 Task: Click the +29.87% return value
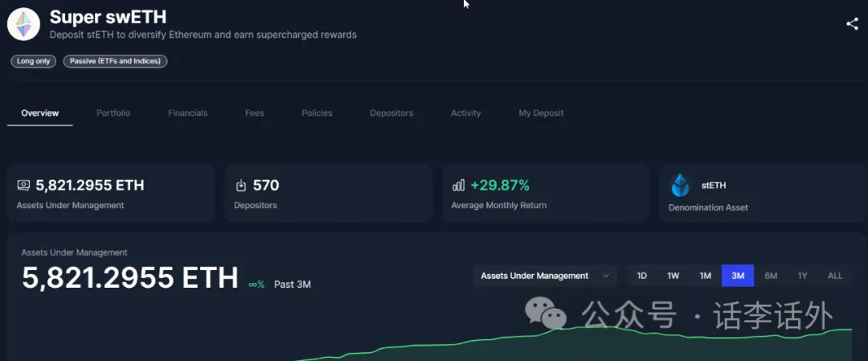coord(500,186)
